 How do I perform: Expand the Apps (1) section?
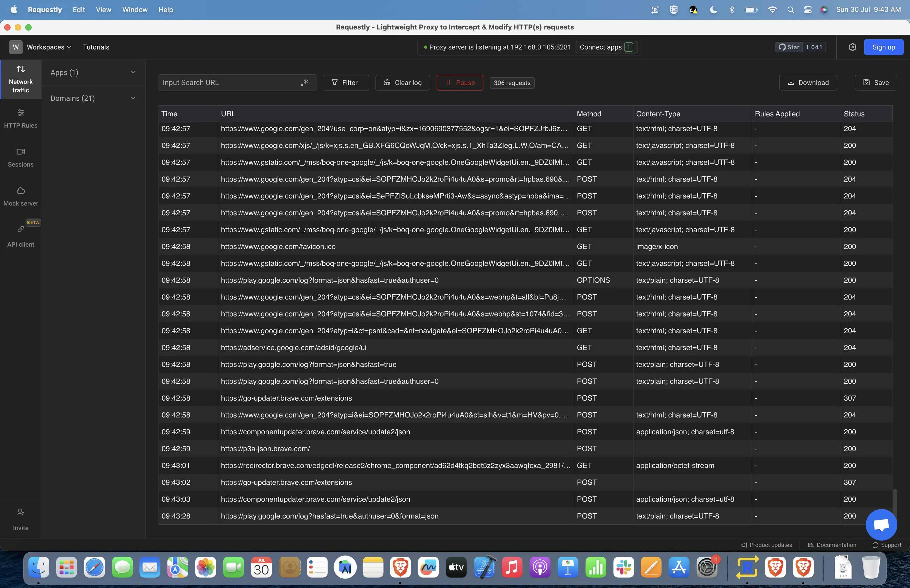93,73
